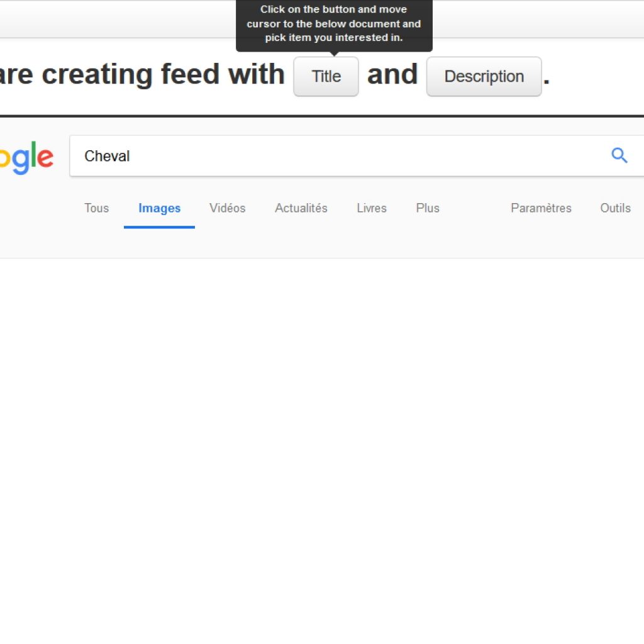Open the Paramètres dropdown

[x=541, y=208]
